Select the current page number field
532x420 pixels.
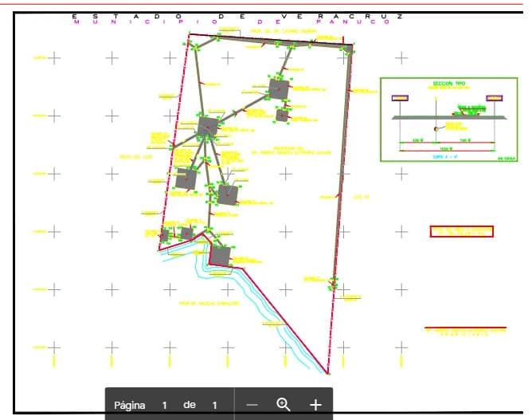coord(165,405)
